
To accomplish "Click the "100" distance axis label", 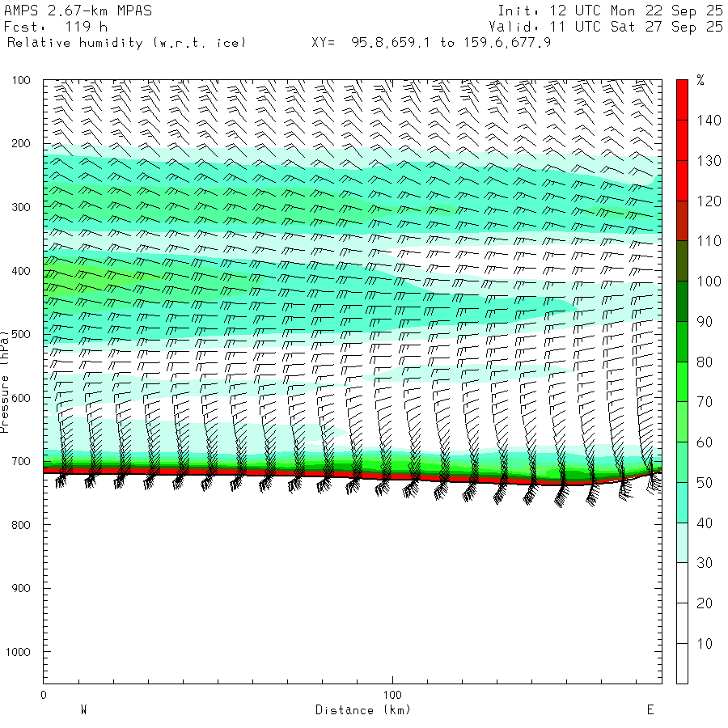I will (392, 695).
